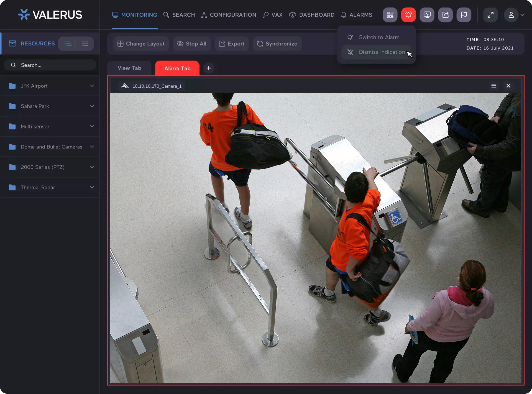Select the system health monitor icon

[427, 15]
